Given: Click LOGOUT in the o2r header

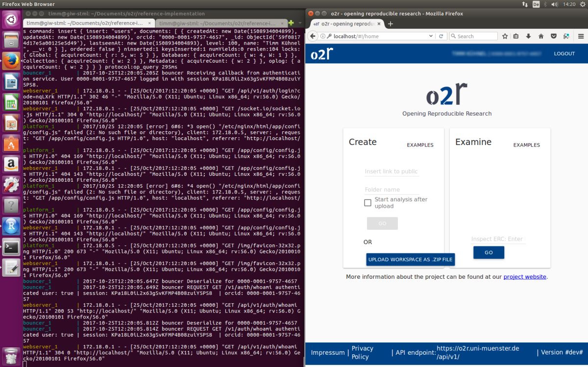Looking at the screenshot, I should pos(564,53).
